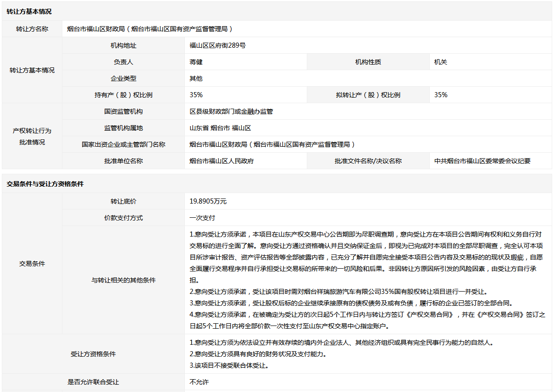Screen dimensions: 554x392
Task: Select the 负责人 value 蒋健
Action: click(x=196, y=62)
